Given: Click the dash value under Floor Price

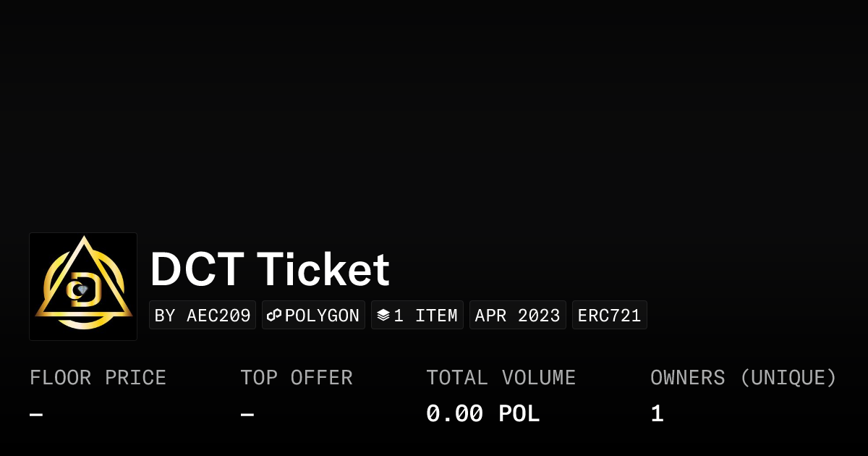Looking at the screenshot, I should pyautogui.click(x=36, y=415).
